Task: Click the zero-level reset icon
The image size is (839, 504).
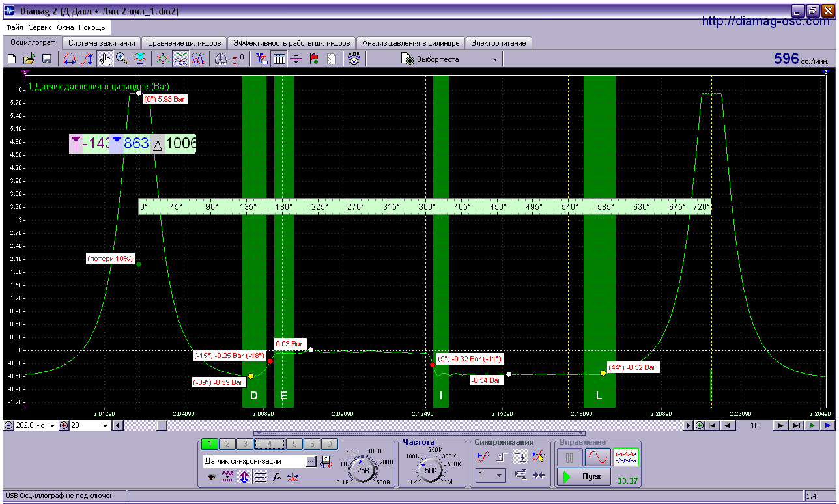Action: click(238, 59)
